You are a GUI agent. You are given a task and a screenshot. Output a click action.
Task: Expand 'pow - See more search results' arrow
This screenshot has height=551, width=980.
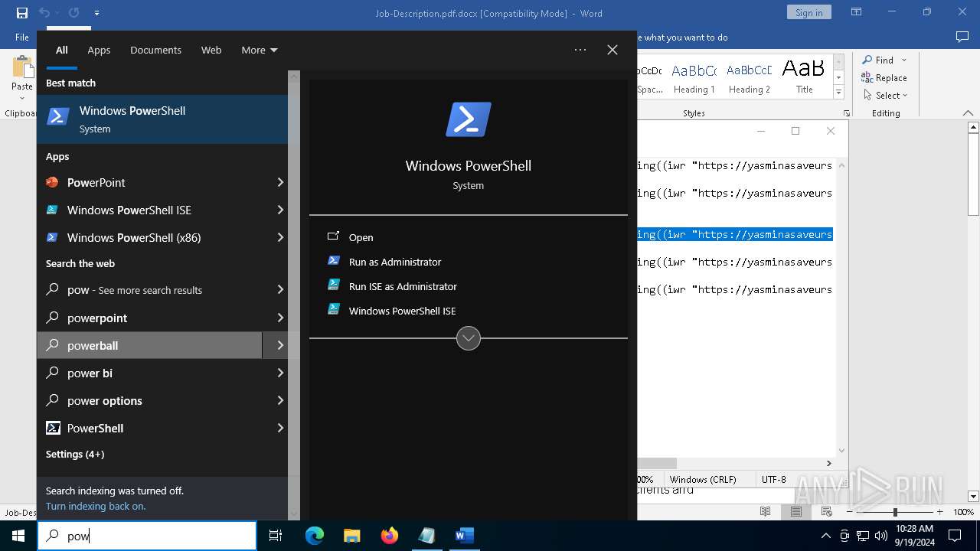pos(279,290)
